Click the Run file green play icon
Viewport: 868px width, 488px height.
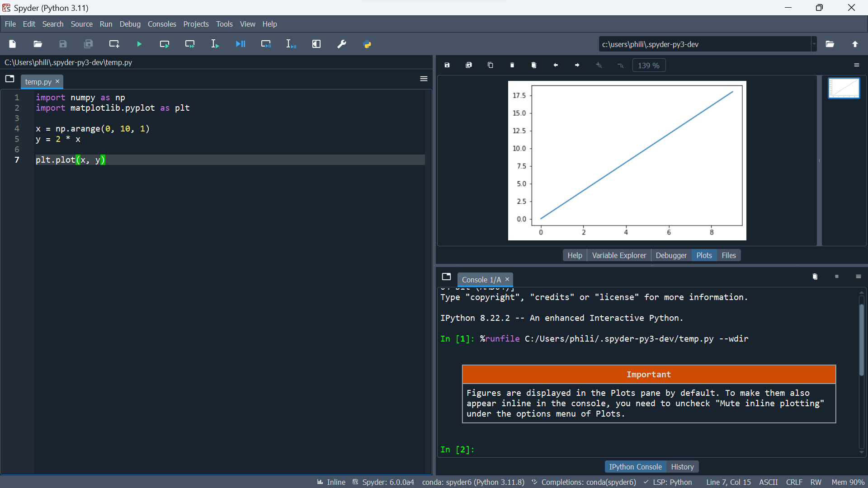pos(139,44)
